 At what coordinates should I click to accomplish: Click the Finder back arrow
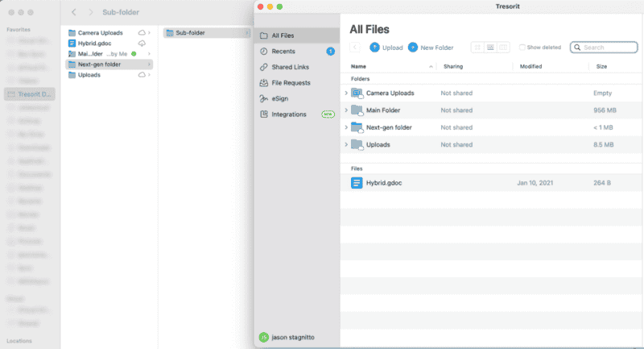pos(74,12)
